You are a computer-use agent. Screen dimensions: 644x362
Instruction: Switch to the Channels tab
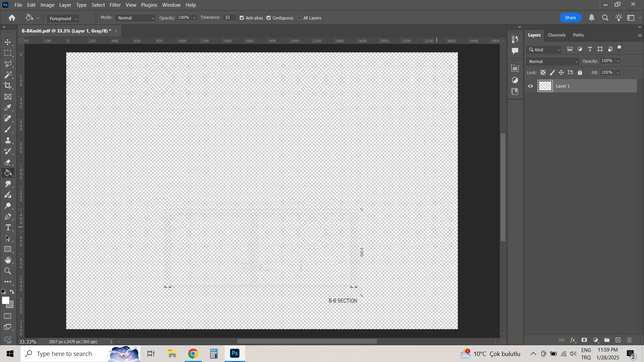coord(556,35)
